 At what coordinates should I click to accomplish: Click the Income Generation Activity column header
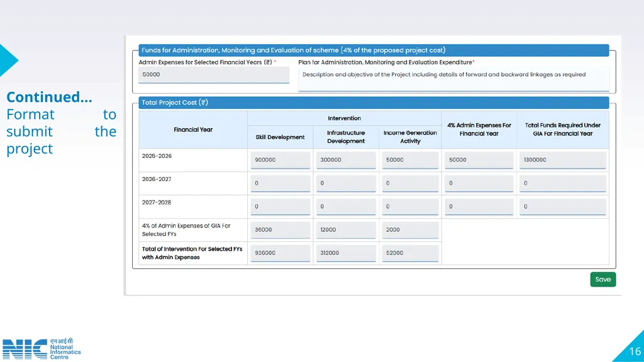pyautogui.click(x=410, y=137)
